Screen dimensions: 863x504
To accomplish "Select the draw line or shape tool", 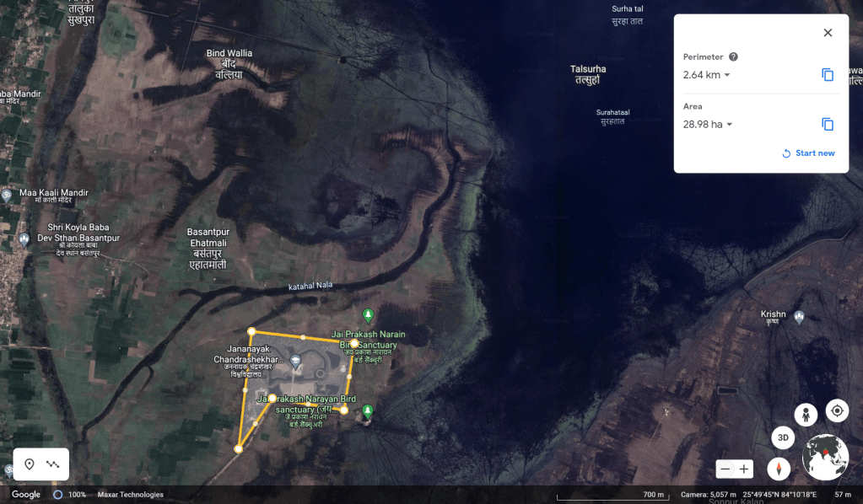I will click(54, 464).
